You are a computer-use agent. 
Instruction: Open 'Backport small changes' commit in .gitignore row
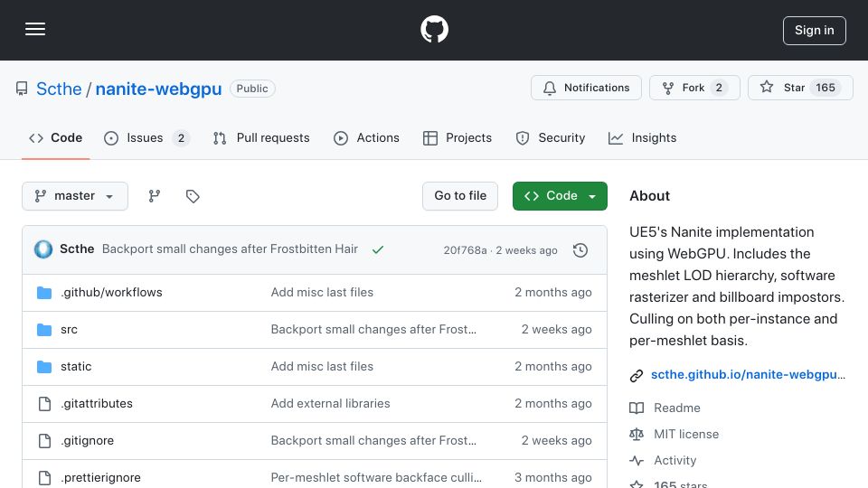(x=373, y=440)
